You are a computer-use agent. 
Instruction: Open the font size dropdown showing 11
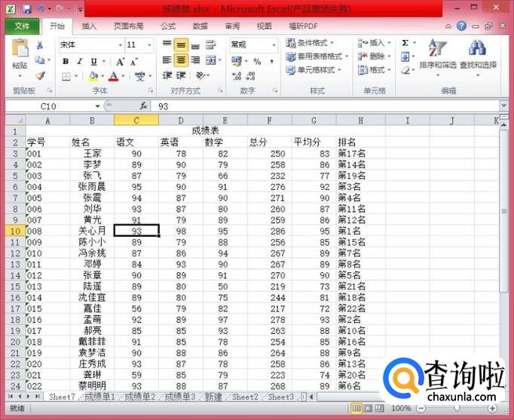[149, 45]
